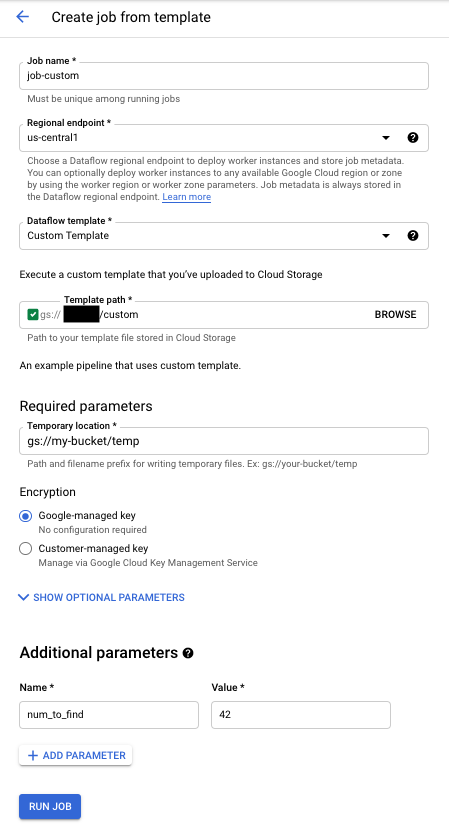
Task: Open help icon beside Dataflow template
Action: (413, 236)
